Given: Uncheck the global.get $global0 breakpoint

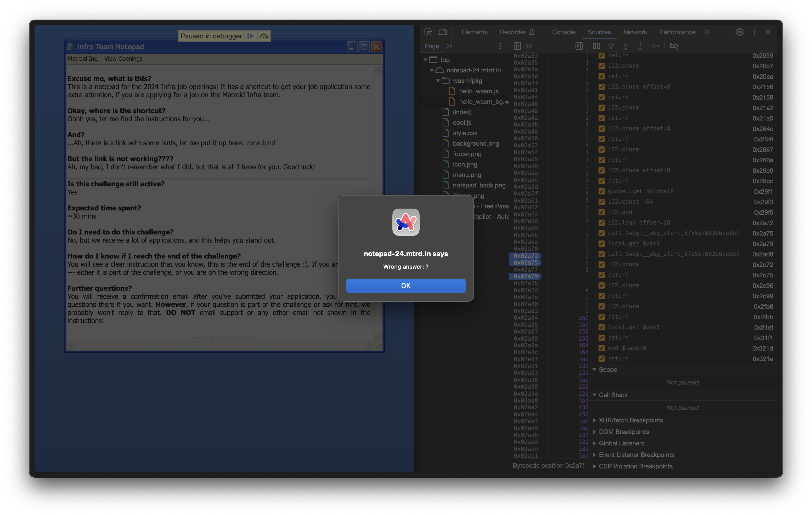Looking at the screenshot, I should 602,191.
